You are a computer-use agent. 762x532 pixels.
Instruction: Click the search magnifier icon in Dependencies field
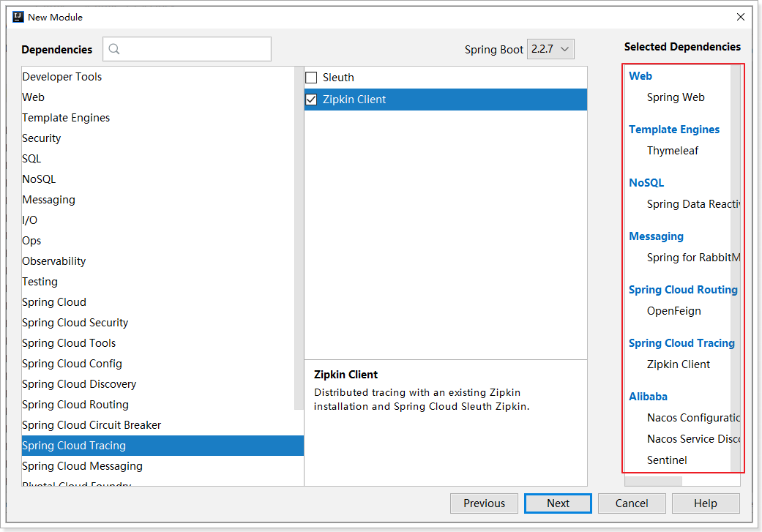pyautogui.click(x=114, y=50)
